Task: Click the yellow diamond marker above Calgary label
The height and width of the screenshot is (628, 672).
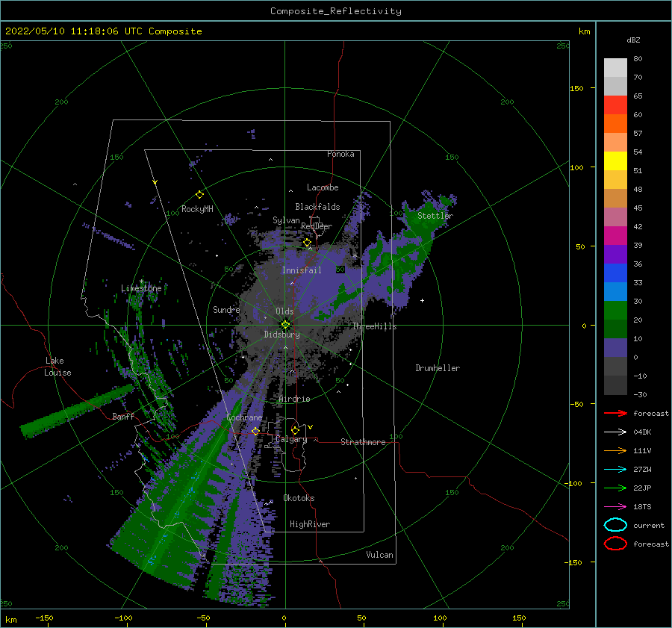Action: [x=295, y=430]
